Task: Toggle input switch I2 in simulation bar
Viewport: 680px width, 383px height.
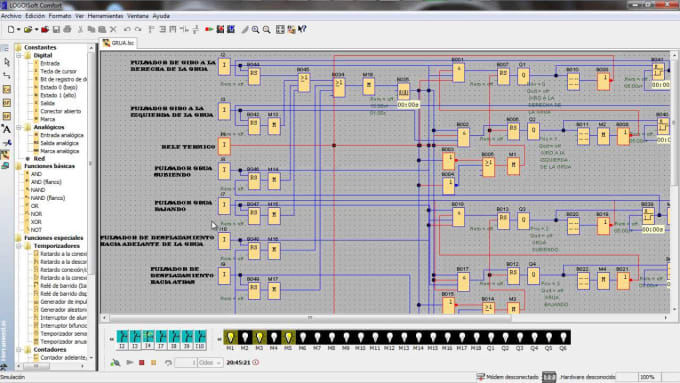Action: (x=122, y=340)
